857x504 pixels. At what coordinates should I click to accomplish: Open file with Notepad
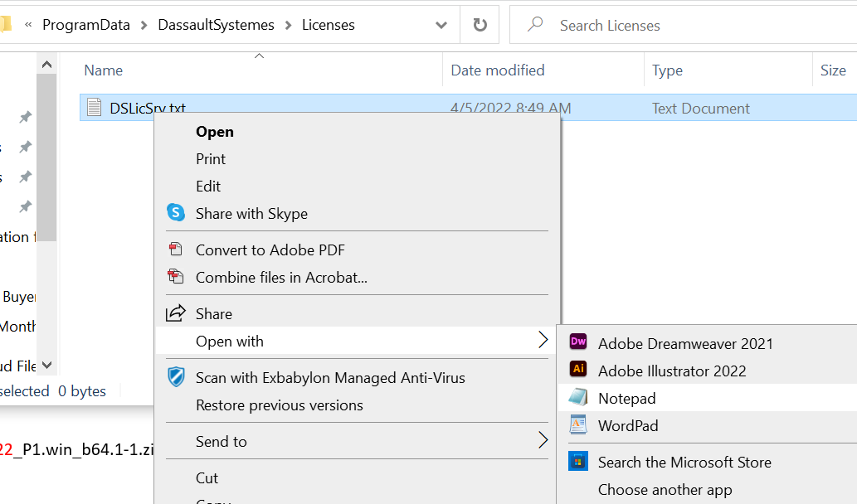click(626, 399)
